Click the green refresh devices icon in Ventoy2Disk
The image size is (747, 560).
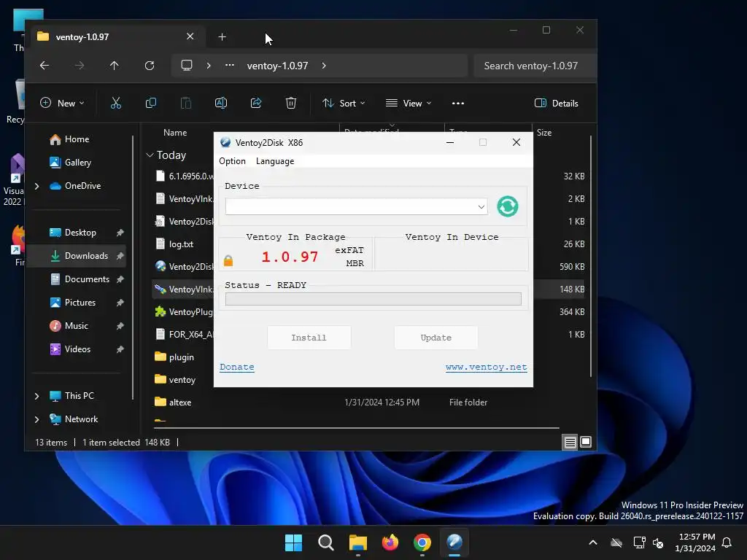508,206
